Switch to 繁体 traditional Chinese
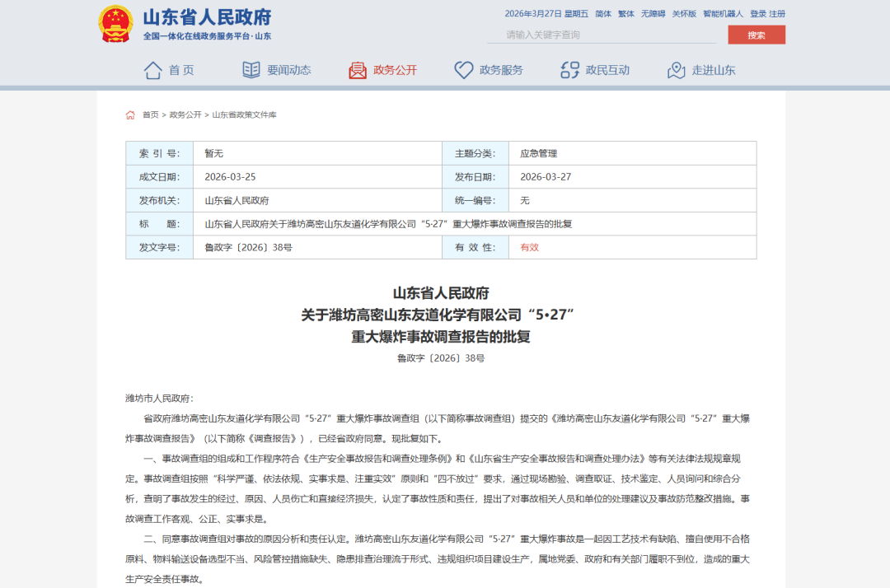890x588 pixels. pyautogui.click(x=626, y=14)
